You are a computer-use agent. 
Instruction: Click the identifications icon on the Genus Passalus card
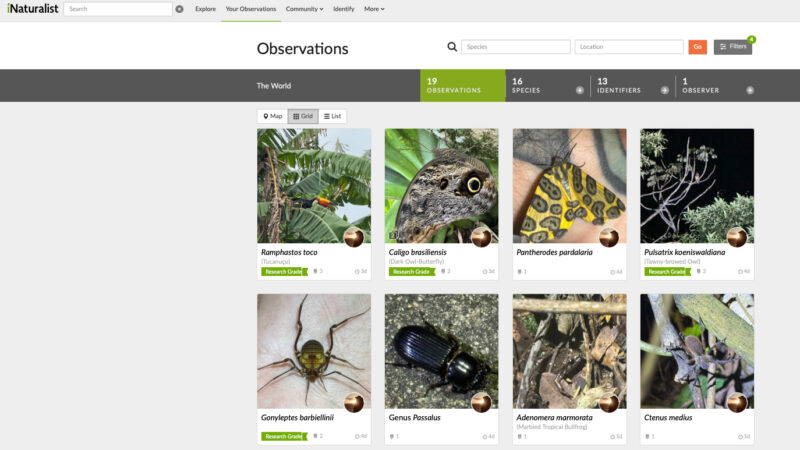(x=392, y=437)
